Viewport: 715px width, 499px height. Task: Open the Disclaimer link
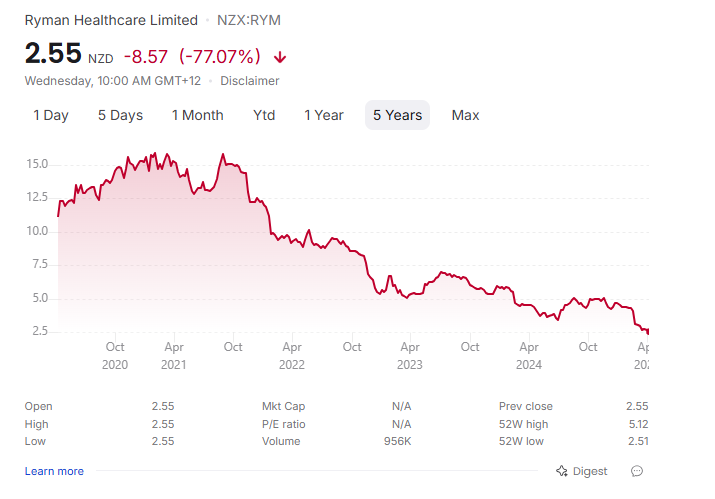pos(250,81)
